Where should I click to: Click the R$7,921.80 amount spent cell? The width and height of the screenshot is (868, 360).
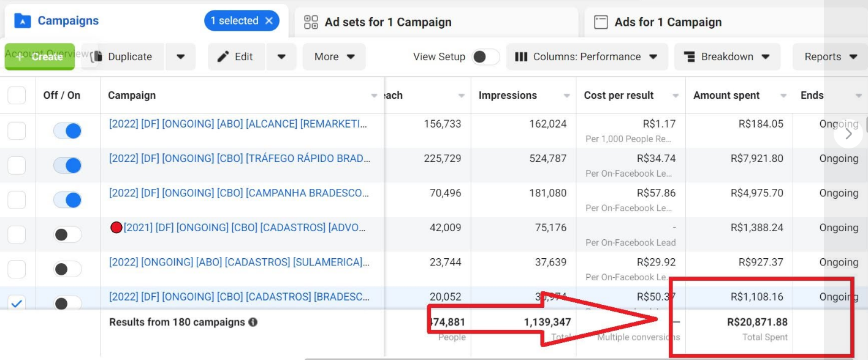(757, 158)
